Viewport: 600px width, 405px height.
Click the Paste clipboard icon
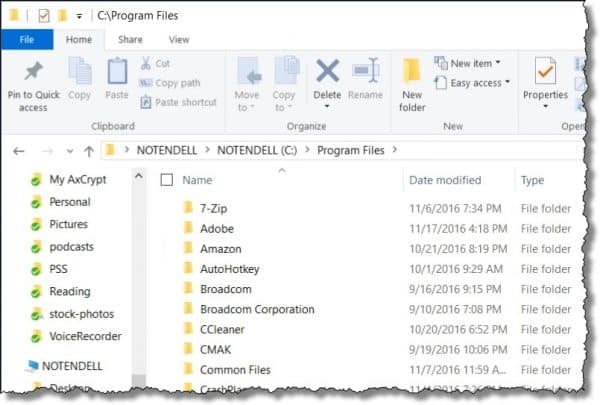coord(117,71)
